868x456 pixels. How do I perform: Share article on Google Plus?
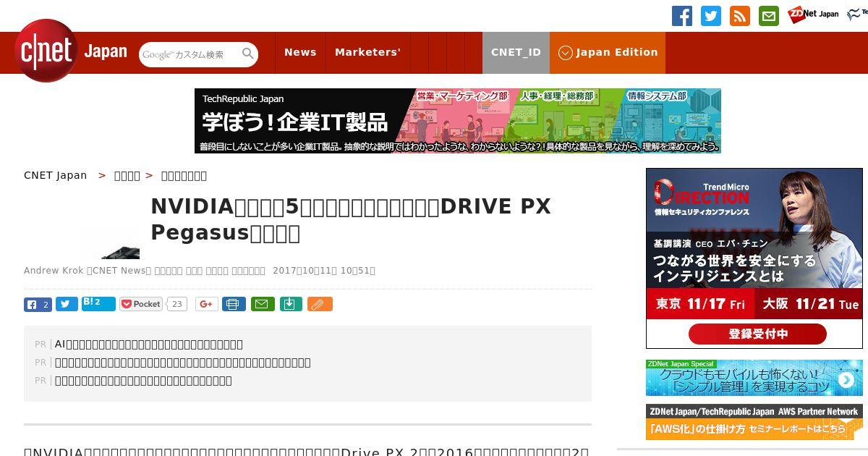[x=206, y=304]
